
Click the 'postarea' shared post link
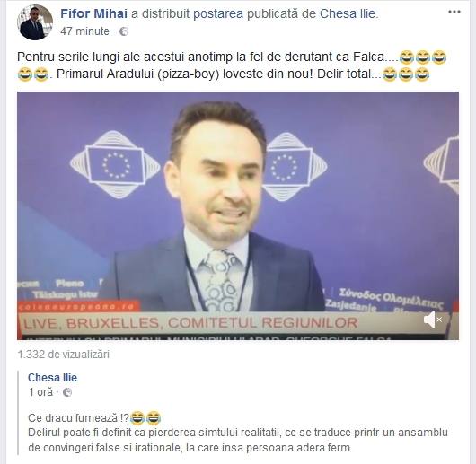tap(218, 14)
